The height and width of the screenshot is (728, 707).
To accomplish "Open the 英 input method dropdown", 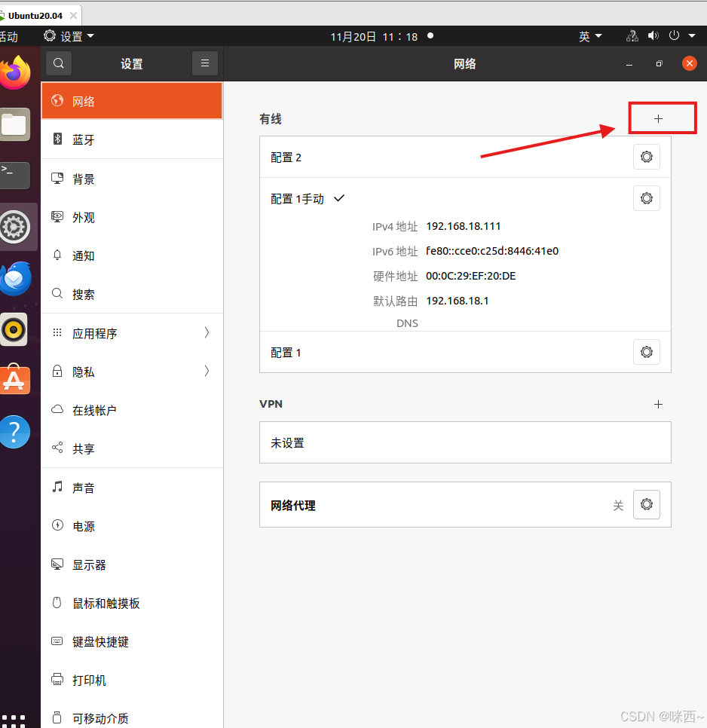I will pyautogui.click(x=590, y=36).
